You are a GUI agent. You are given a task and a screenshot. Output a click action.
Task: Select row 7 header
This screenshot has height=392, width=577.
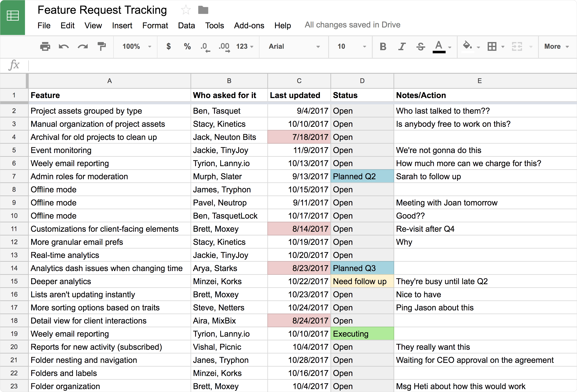(x=14, y=177)
